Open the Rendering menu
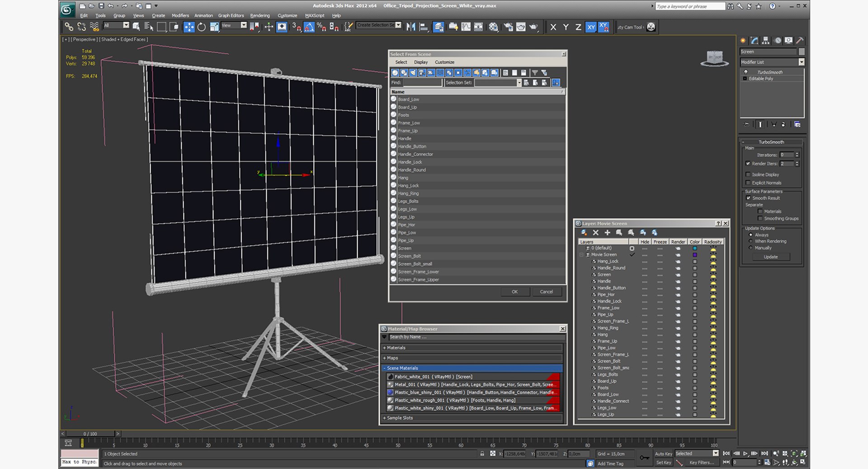The width and height of the screenshot is (868, 469). pyautogui.click(x=259, y=15)
